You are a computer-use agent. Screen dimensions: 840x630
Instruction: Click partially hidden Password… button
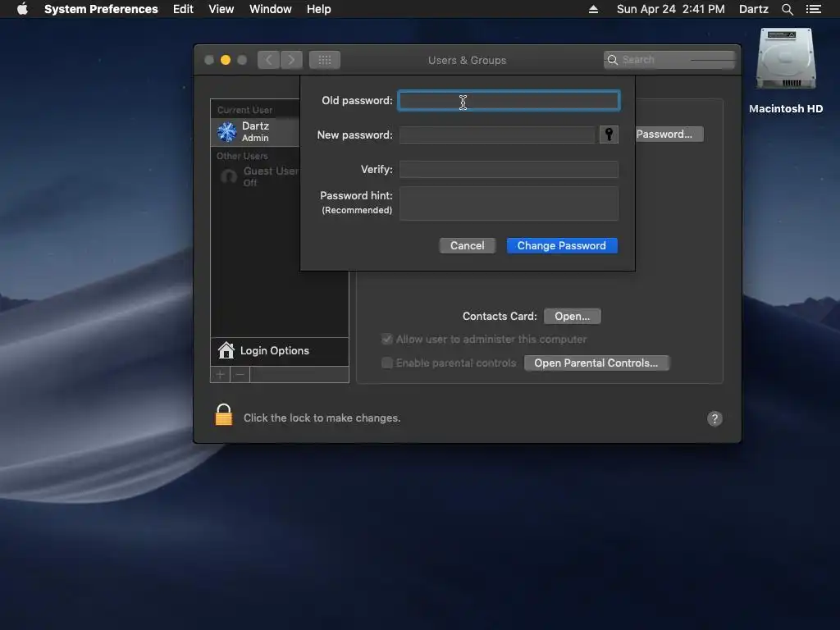click(669, 134)
